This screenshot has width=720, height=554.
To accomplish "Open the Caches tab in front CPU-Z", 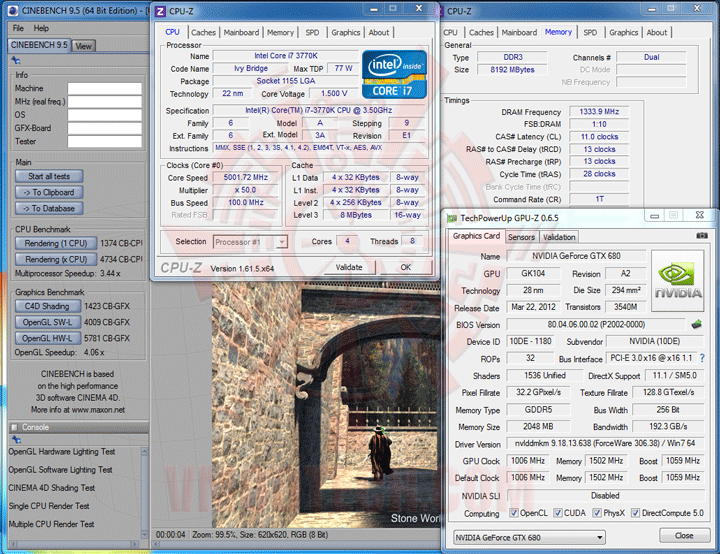I will pyautogui.click(x=203, y=33).
